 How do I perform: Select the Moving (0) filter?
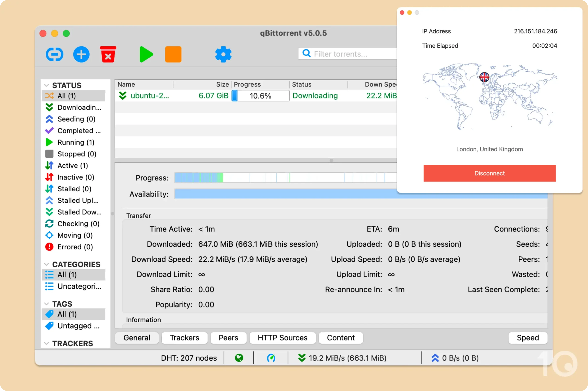point(74,235)
